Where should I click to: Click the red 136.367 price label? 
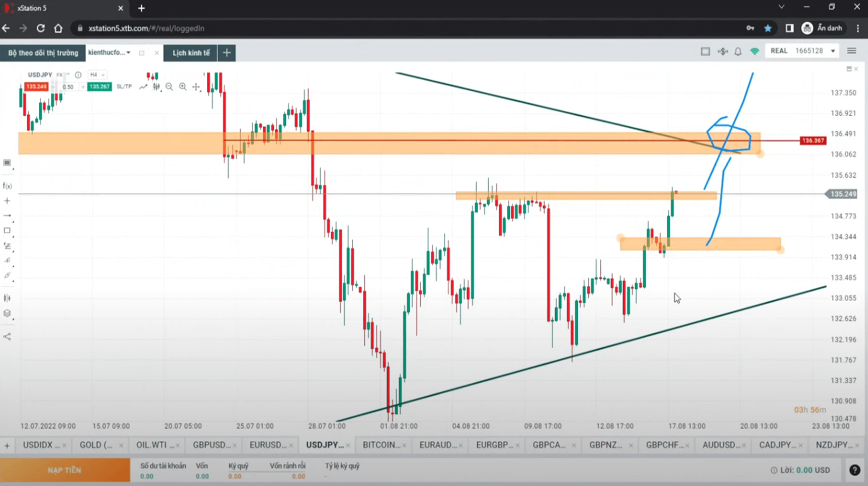point(813,141)
